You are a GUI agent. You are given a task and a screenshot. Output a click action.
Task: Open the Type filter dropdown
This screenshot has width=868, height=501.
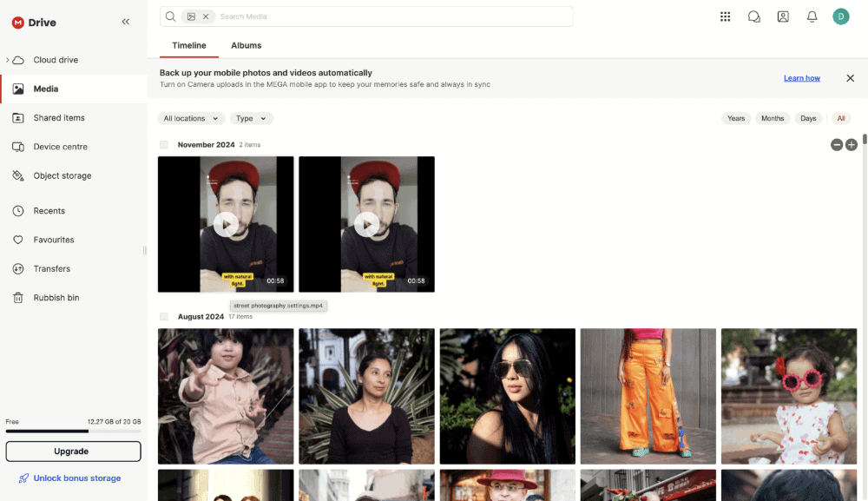[252, 118]
